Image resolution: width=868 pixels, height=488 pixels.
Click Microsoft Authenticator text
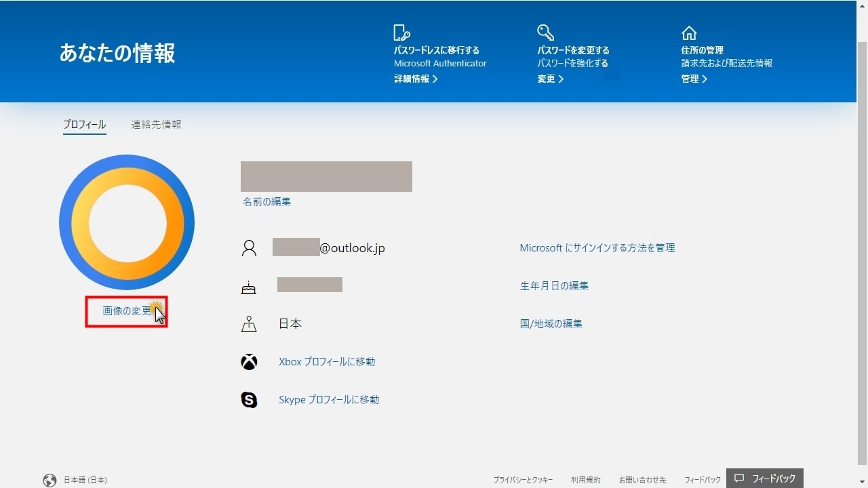tap(440, 63)
